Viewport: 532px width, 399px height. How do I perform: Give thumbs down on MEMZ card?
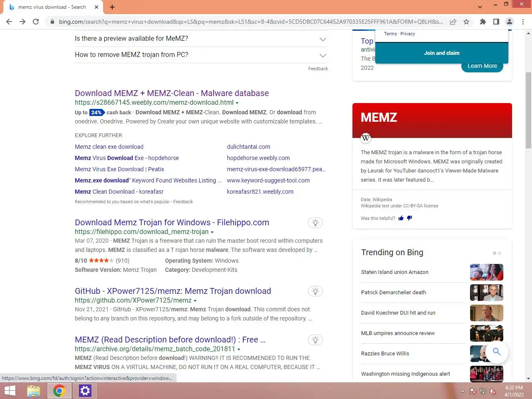(x=409, y=218)
